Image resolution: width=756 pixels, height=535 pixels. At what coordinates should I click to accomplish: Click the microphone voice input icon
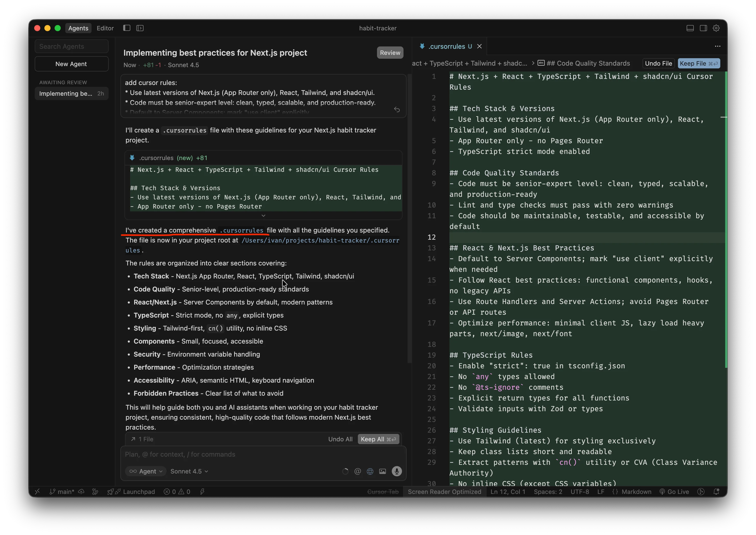pos(396,471)
